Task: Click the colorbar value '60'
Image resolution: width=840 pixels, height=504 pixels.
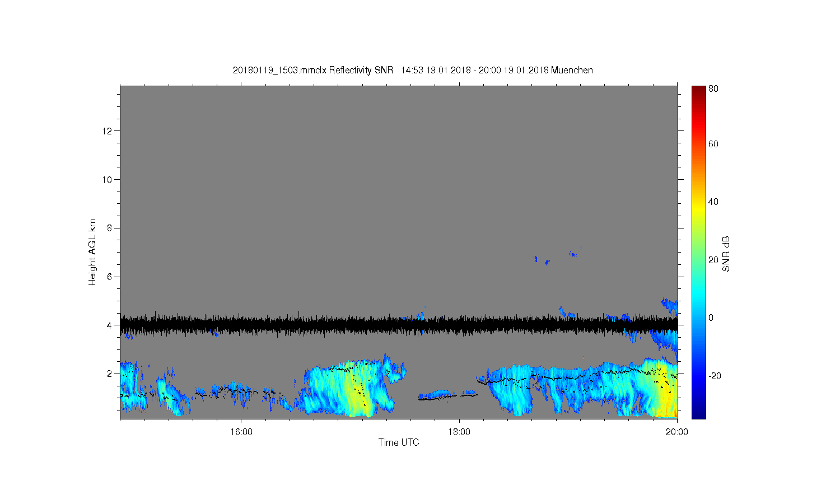Action: pos(713,144)
